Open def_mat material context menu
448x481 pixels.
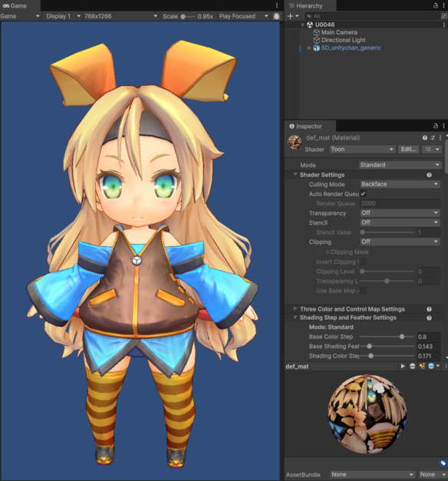pyautogui.click(x=440, y=138)
